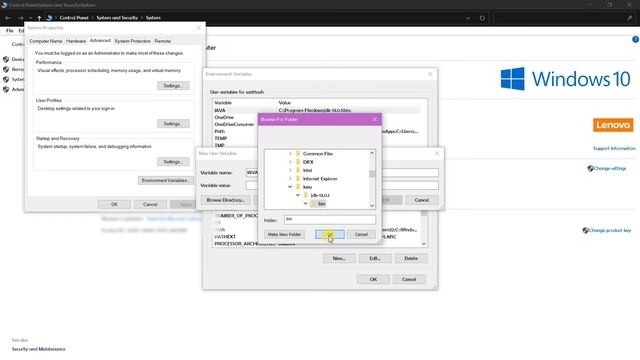Viewport: 640px width, 360px height.
Task: Open the File menu
Action: 9,31
